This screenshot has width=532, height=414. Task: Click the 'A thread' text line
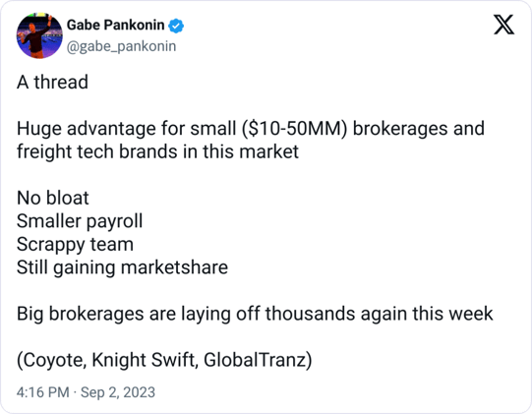click(x=52, y=83)
